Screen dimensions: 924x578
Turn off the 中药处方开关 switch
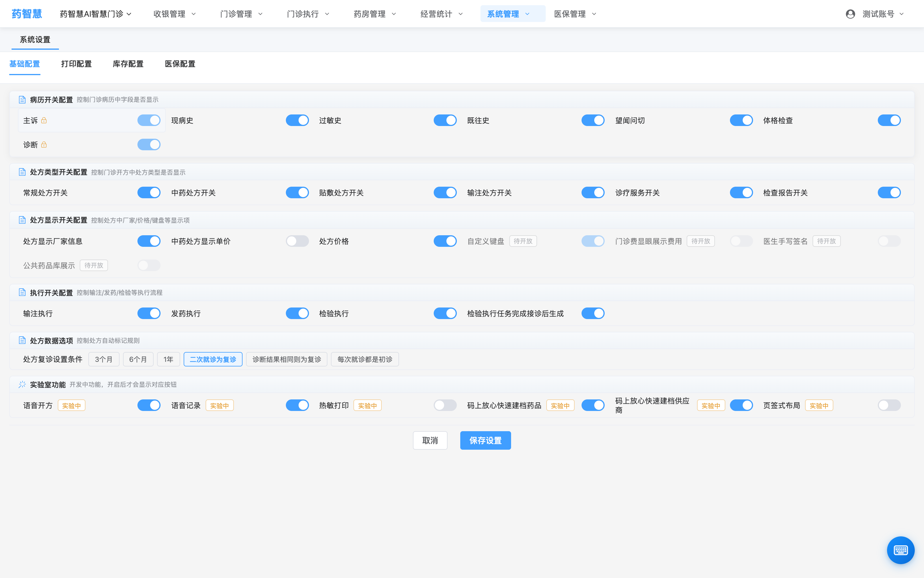pyautogui.click(x=297, y=193)
